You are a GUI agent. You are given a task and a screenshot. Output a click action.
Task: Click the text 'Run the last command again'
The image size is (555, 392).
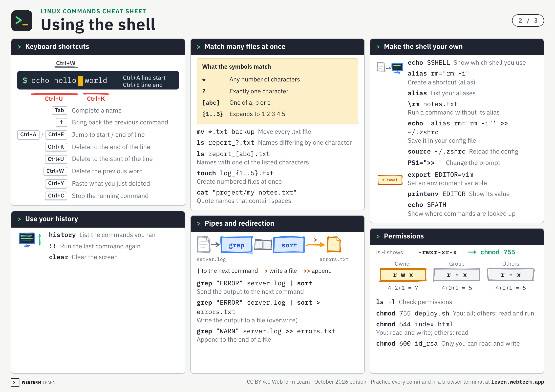pos(100,246)
